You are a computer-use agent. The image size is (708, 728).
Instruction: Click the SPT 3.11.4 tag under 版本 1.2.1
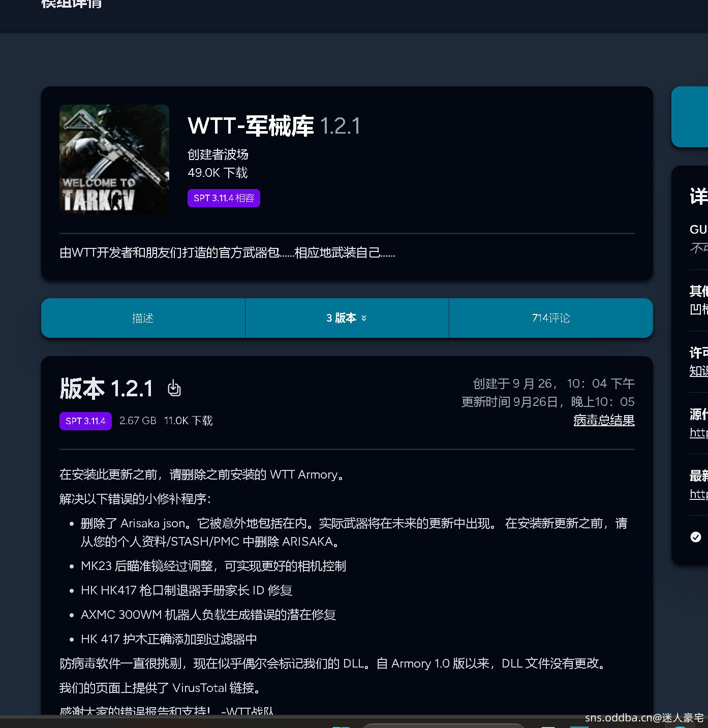click(85, 421)
